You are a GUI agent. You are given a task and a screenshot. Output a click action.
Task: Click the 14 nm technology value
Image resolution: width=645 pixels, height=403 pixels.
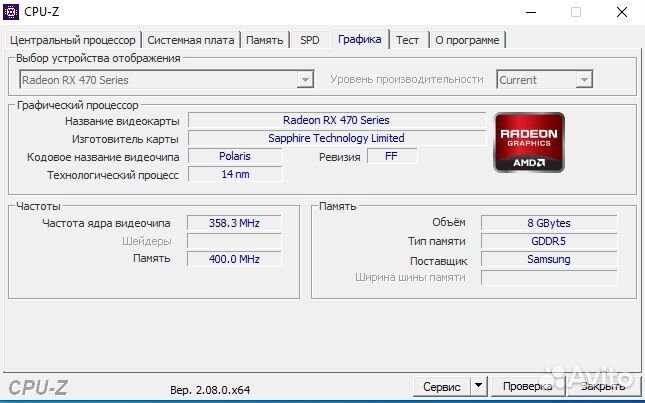click(235, 174)
